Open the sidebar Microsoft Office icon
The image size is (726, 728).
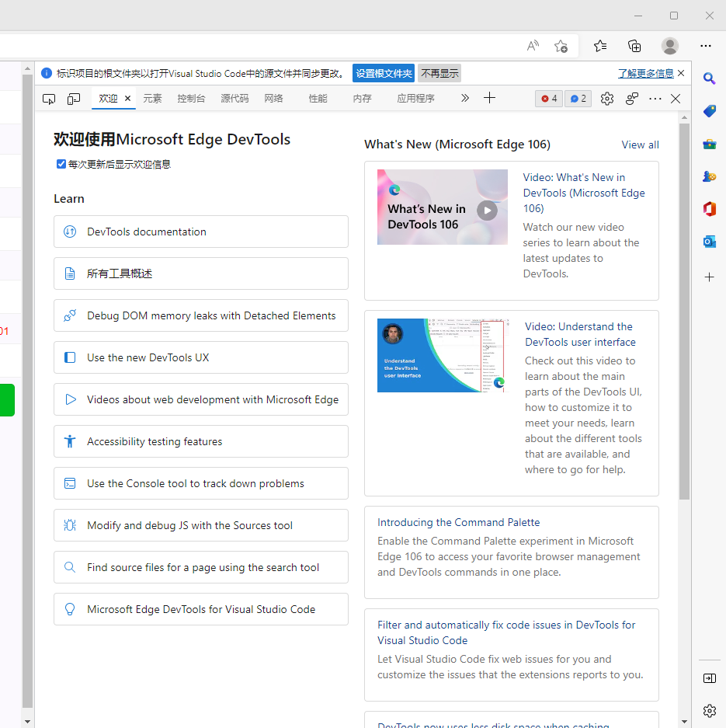click(x=709, y=209)
